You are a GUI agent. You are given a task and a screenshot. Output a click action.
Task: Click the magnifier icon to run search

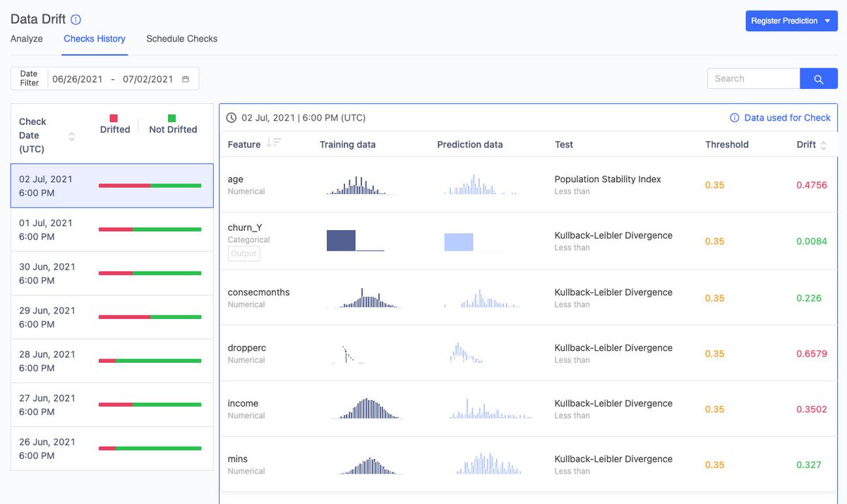coord(818,78)
